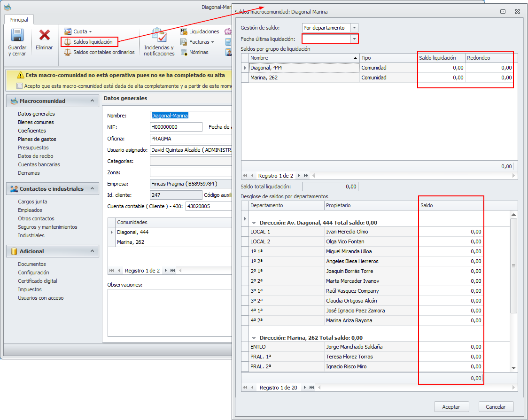Collapse the Contactos e industriales panel
This screenshot has height=420, width=528.
click(x=93, y=189)
